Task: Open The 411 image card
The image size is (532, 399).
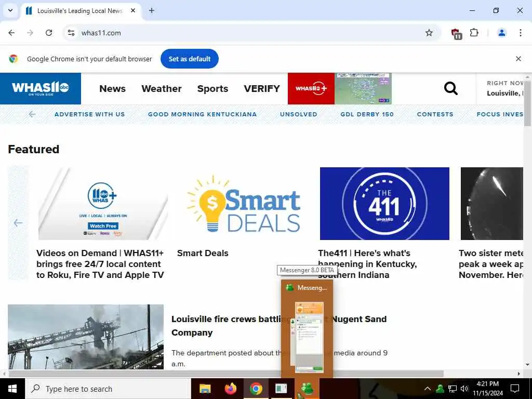Action: click(384, 204)
